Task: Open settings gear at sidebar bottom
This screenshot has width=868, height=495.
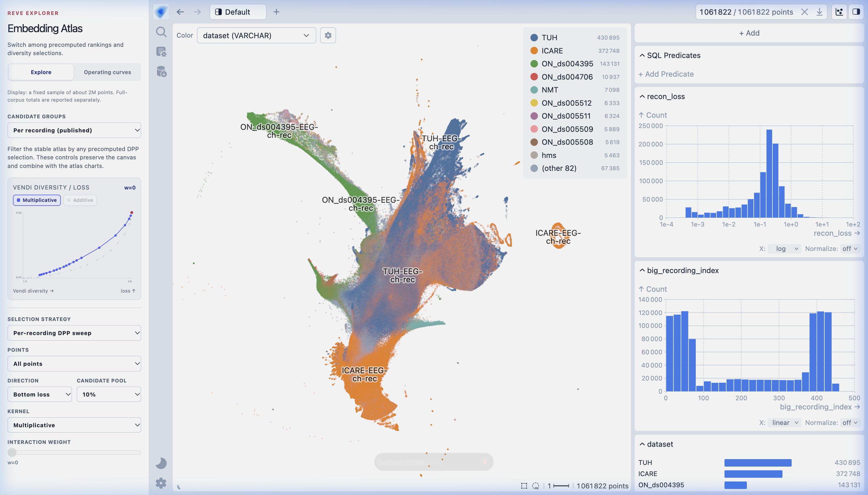Action: pos(161,483)
